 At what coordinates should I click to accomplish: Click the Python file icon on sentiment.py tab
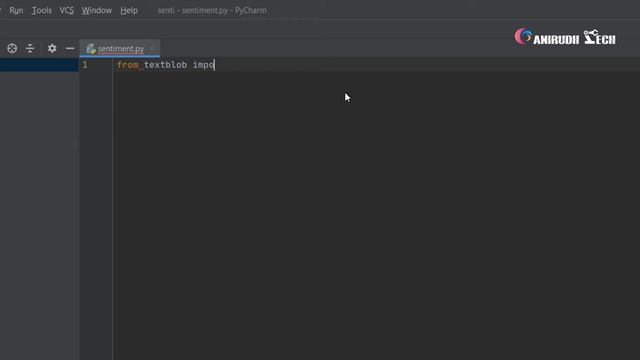91,49
